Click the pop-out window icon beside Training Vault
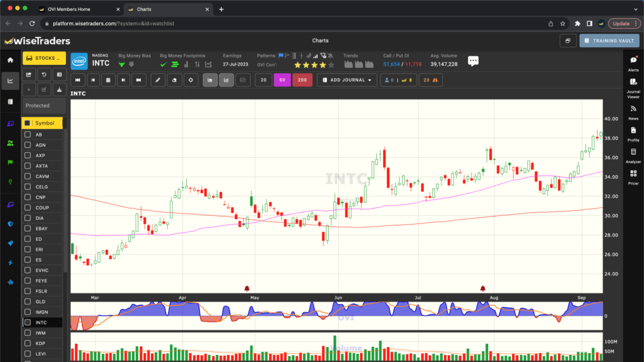The image size is (644, 362). pos(568,41)
